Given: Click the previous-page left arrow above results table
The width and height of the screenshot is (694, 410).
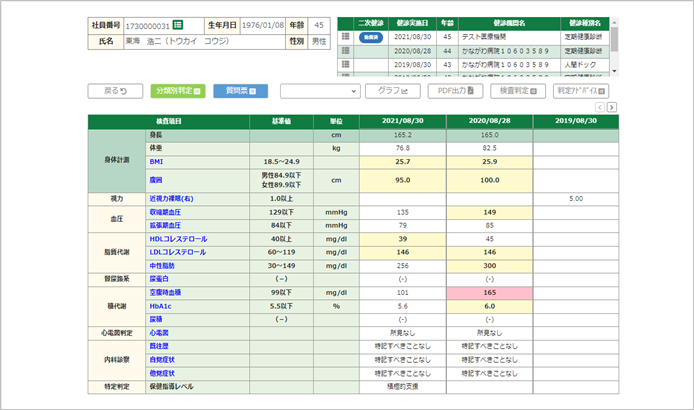Looking at the screenshot, I should (600, 107).
